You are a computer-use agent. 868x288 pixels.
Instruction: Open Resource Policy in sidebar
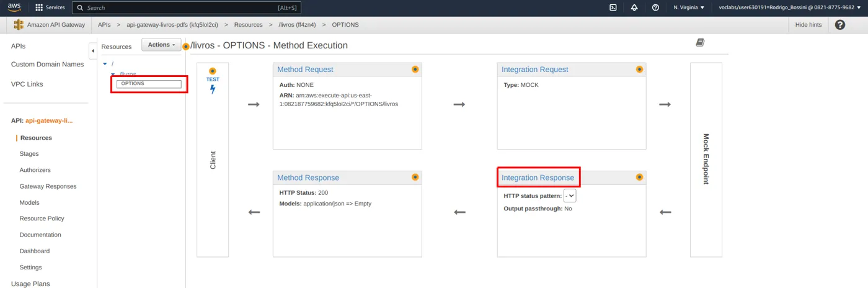coord(42,218)
